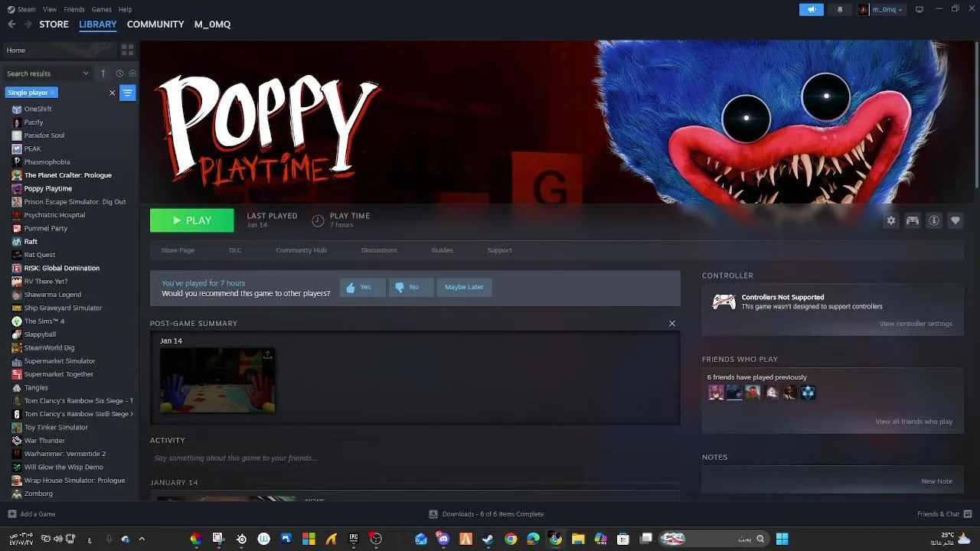Open the Guides link

pos(442,250)
